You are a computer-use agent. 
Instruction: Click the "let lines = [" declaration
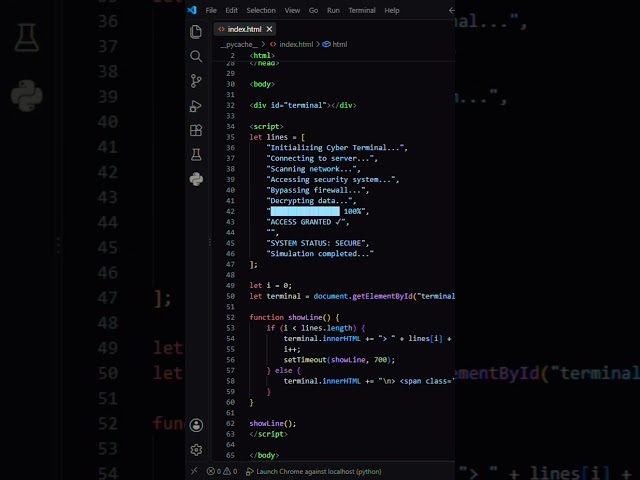pyautogui.click(x=277, y=137)
